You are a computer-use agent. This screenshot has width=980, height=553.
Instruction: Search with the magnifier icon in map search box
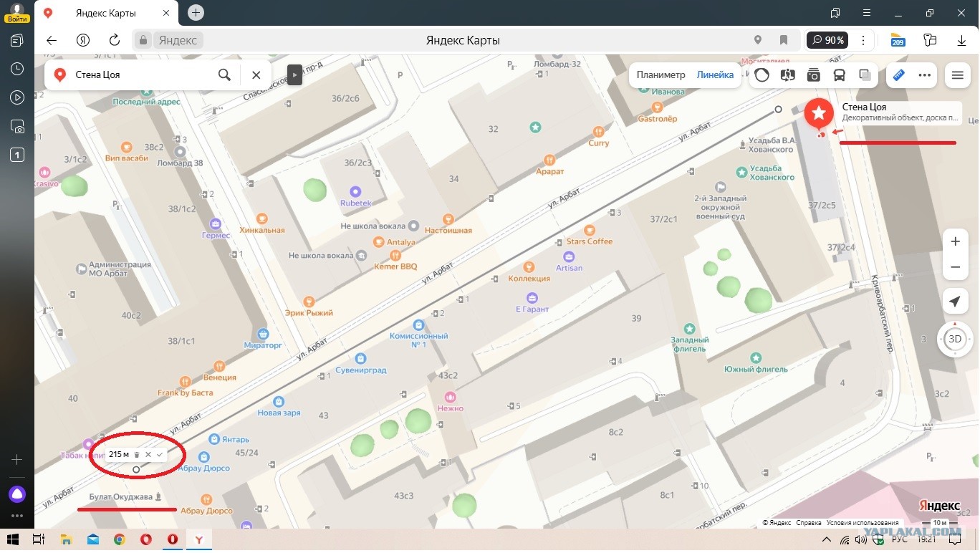[x=224, y=74]
